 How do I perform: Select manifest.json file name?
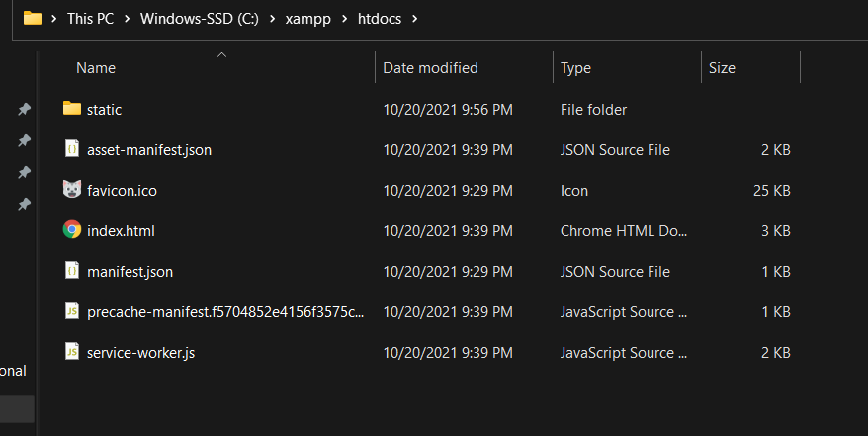130,272
